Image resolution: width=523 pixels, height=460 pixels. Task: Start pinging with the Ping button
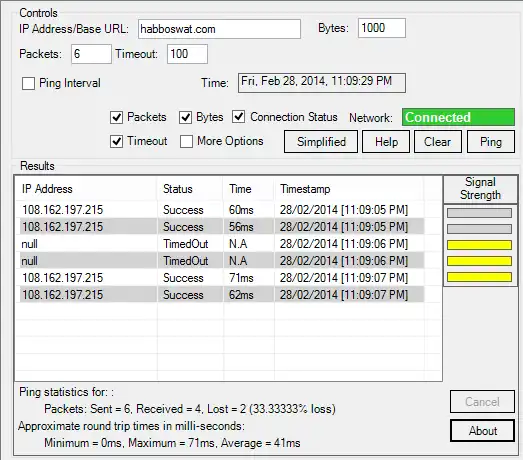pyautogui.click(x=491, y=142)
